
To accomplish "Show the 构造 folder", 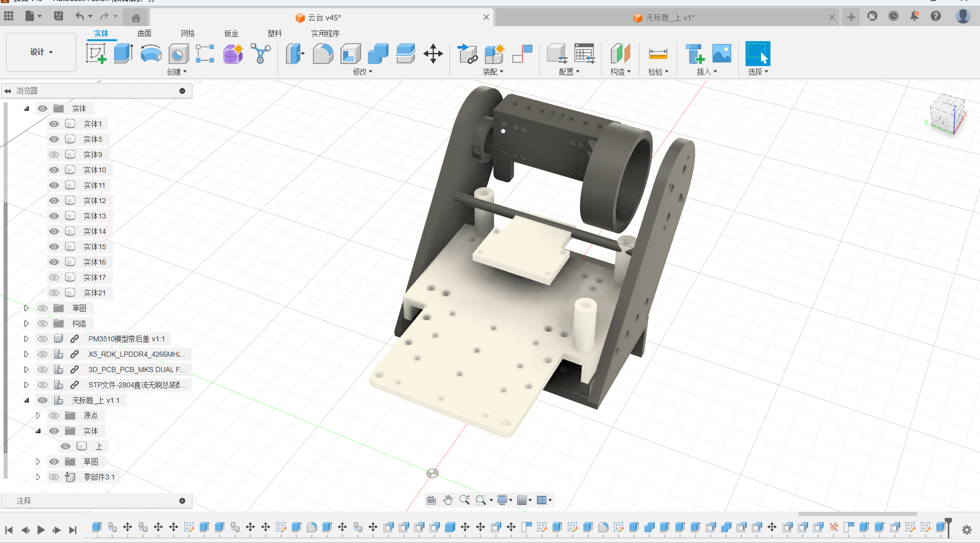I will tap(43, 323).
